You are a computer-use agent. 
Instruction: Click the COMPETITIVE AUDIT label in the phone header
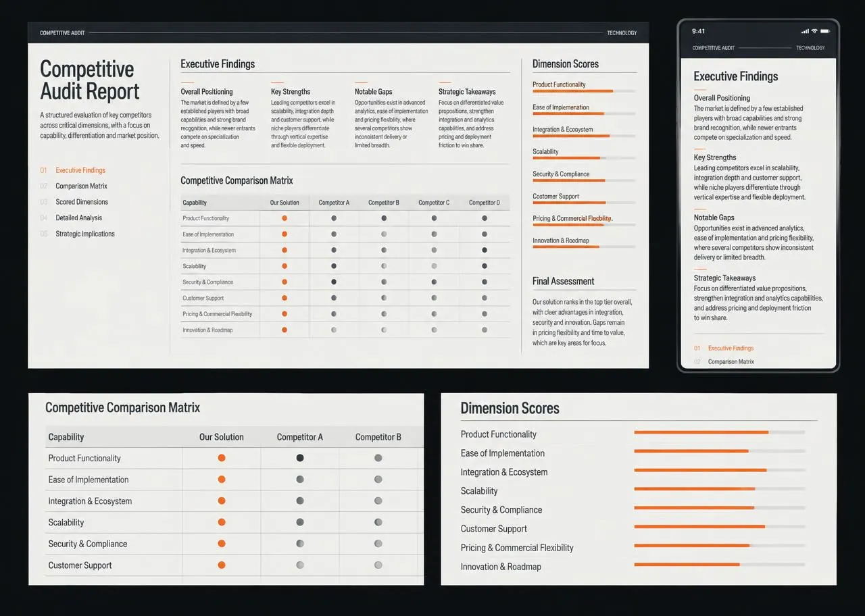click(x=713, y=48)
